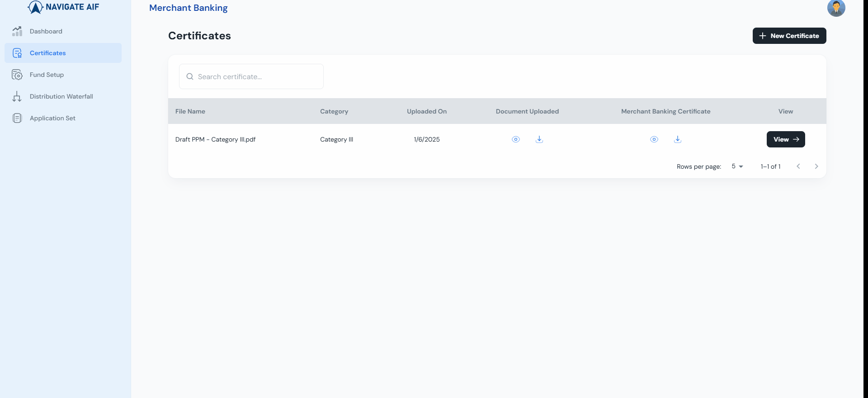
Task: Click the Uploaded On column header
Action: point(427,111)
